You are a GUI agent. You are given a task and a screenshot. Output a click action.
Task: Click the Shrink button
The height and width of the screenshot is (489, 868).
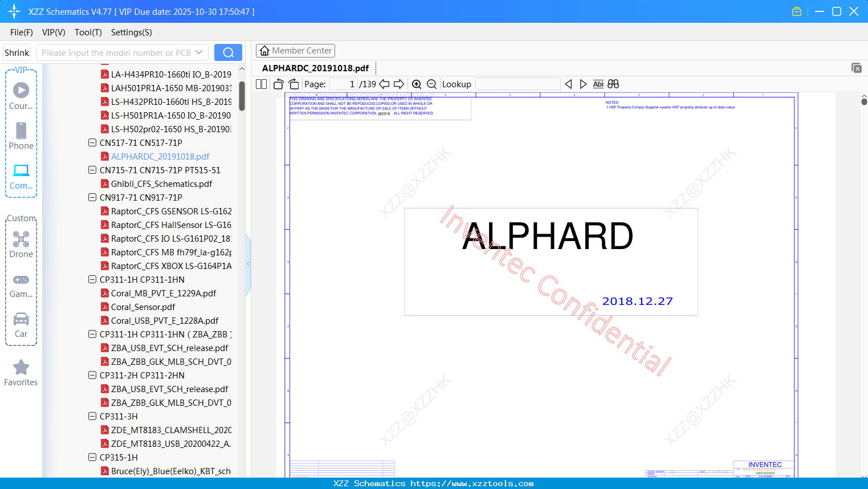pyautogui.click(x=17, y=52)
